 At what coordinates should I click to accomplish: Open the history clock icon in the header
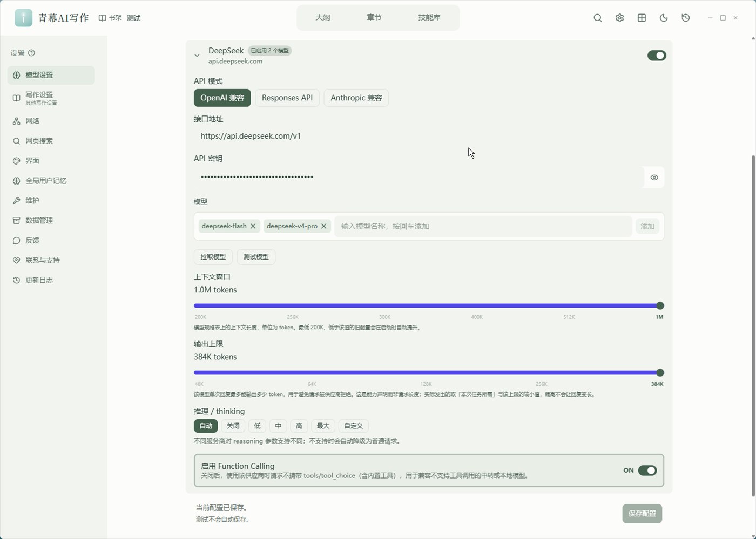[686, 18]
